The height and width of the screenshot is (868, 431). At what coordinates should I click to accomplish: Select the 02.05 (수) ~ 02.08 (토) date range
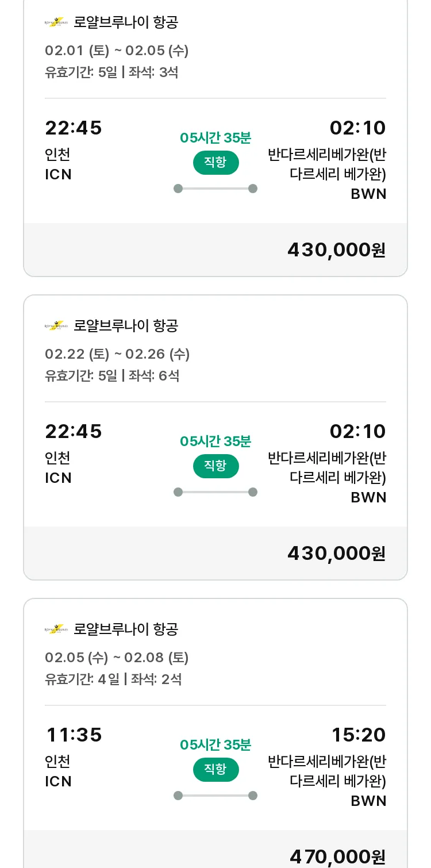(117, 658)
